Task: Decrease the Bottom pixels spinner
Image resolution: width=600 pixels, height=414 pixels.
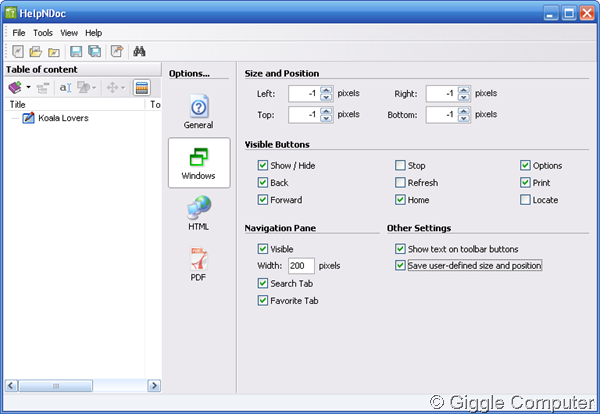Action: 464,118
